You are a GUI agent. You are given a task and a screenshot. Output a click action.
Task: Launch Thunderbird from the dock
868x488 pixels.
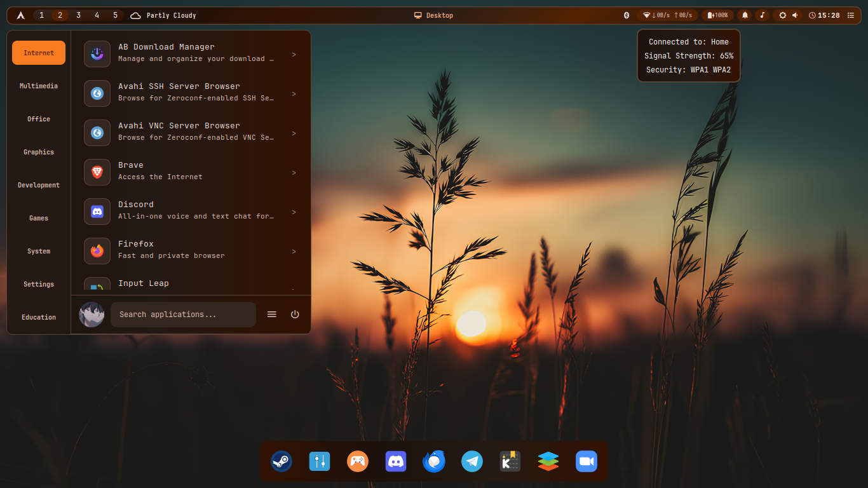[x=434, y=461]
